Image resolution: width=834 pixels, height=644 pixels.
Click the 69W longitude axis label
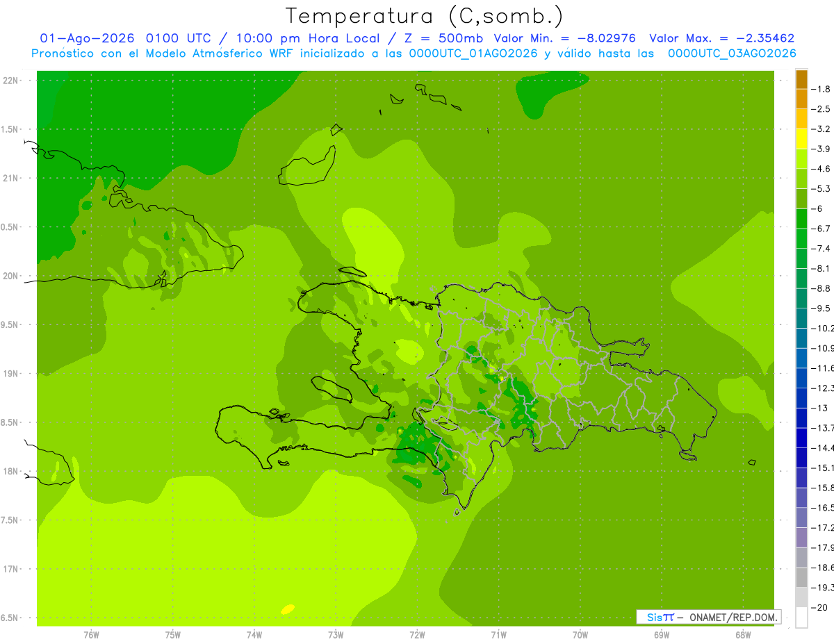point(661,635)
